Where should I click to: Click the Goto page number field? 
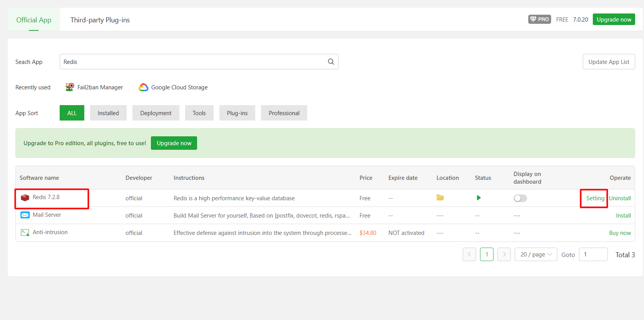tap(593, 254)
